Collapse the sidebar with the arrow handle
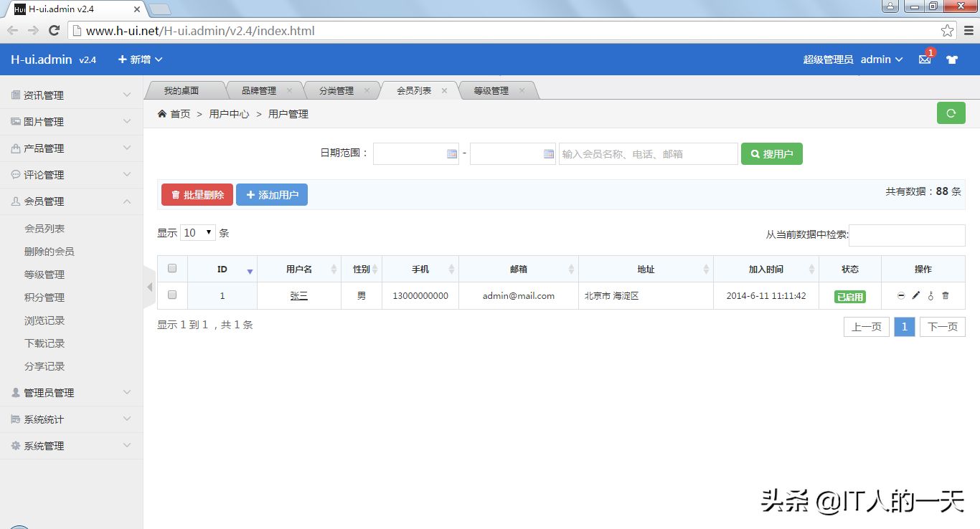980x529 pixels. click(149, 287)
